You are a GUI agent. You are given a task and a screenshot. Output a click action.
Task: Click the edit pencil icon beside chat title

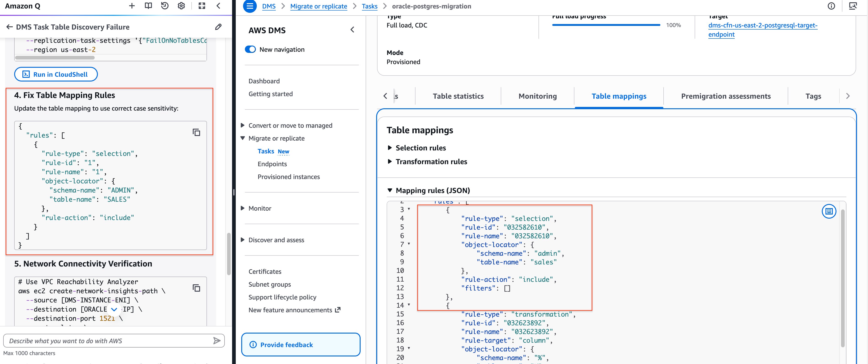pos(218,27)
